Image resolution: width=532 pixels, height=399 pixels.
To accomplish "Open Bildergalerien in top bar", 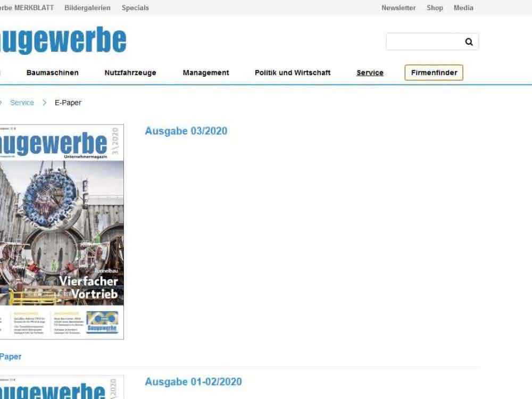I will pyautogui.click(x=88, y=7).
